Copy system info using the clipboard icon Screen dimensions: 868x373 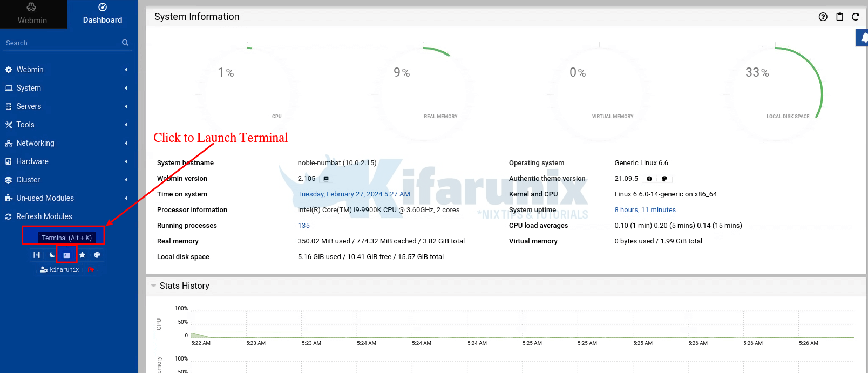tap(839, 17)
